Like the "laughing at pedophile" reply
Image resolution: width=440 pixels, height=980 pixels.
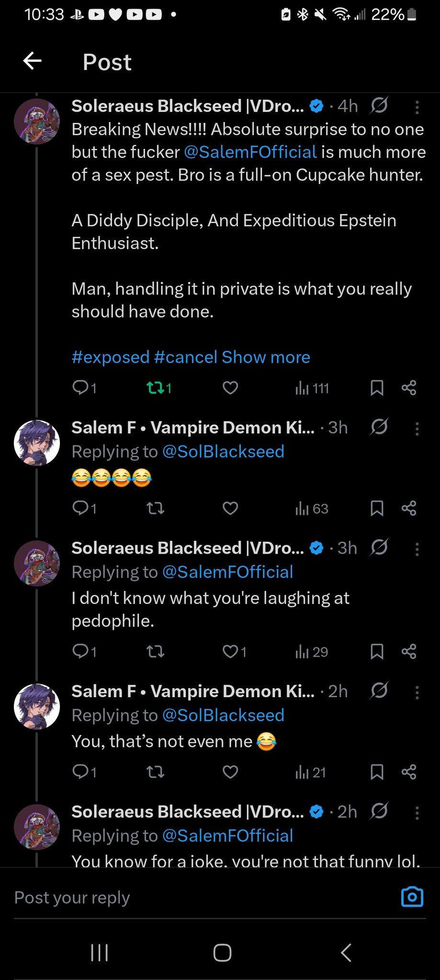pos(230,652)
